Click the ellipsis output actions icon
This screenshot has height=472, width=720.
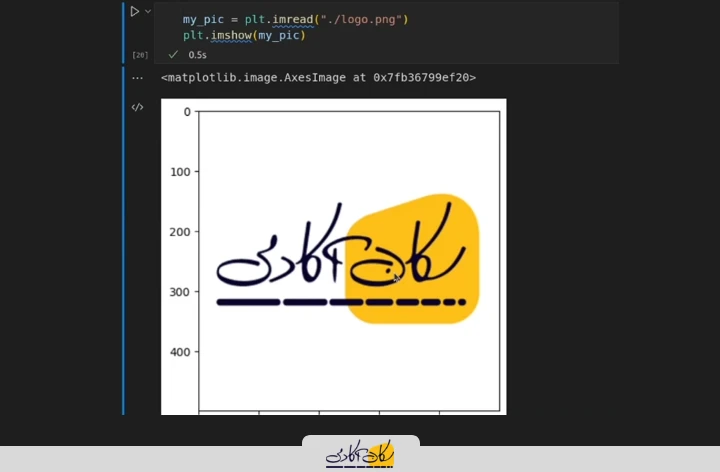[x=138, y=78]
